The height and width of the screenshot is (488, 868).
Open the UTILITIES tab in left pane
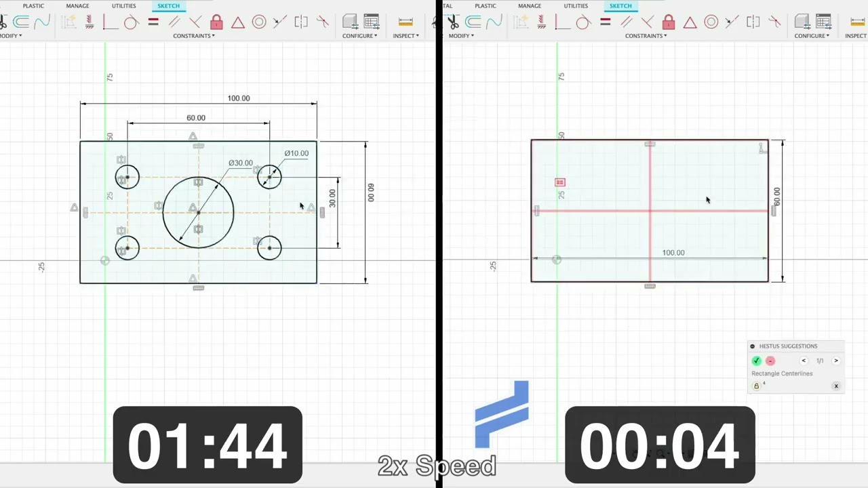(x=123, y=6)
